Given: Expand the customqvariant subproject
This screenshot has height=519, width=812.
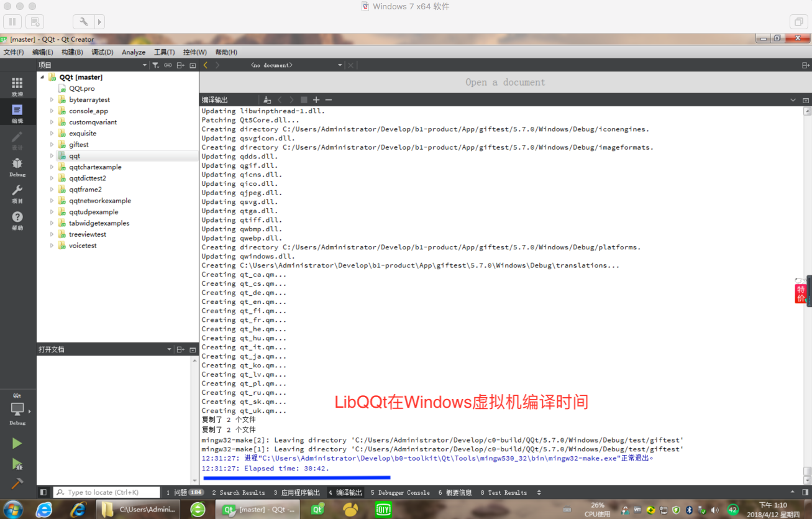Looking at the screenshot, I should (52, 122).
